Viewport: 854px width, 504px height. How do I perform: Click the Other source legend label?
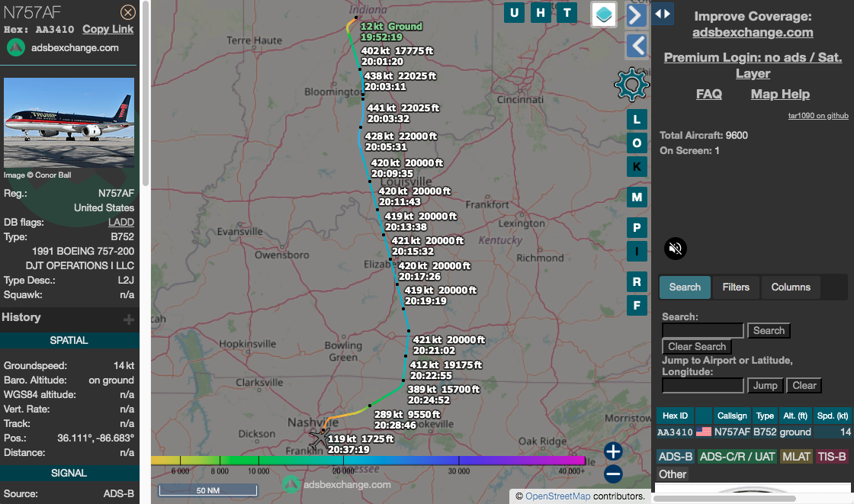pyautogui.click(x=673, y=474)
